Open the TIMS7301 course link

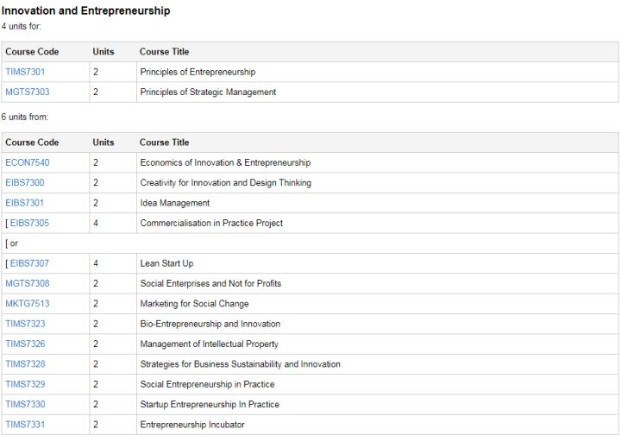(x=25, y=72)
